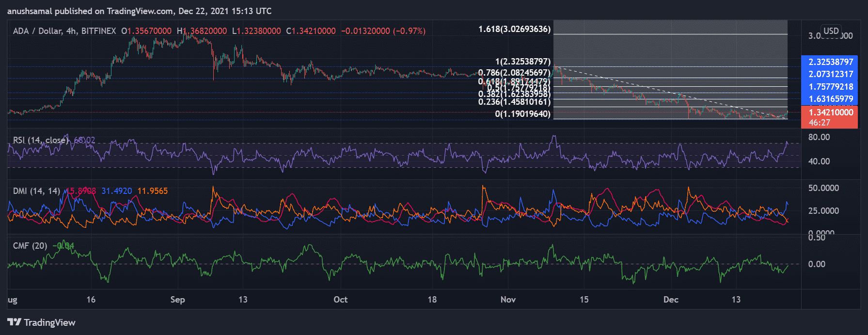Click the red current price tag 1.34210000
Image resolution: width=868 pixels, height=335 pixels.
pyautogui.click(x=830, y=112)
